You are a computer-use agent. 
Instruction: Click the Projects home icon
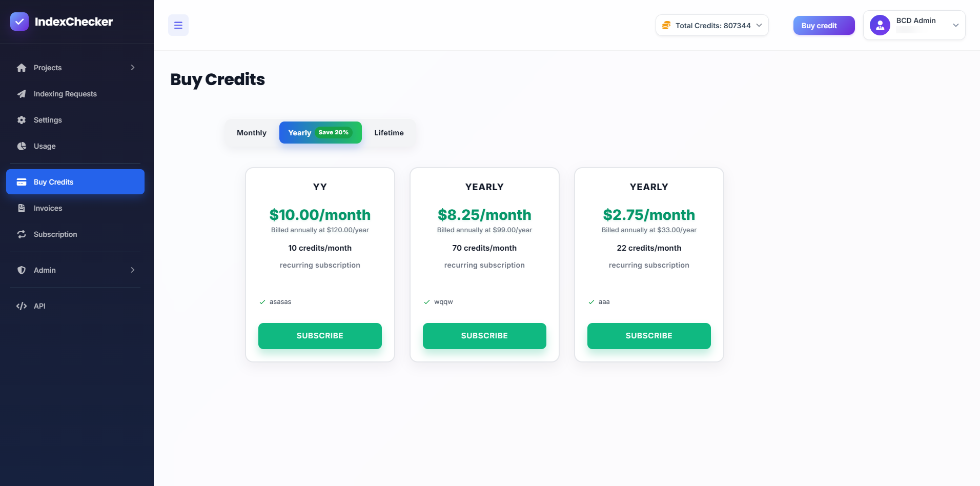click(22, 68)
